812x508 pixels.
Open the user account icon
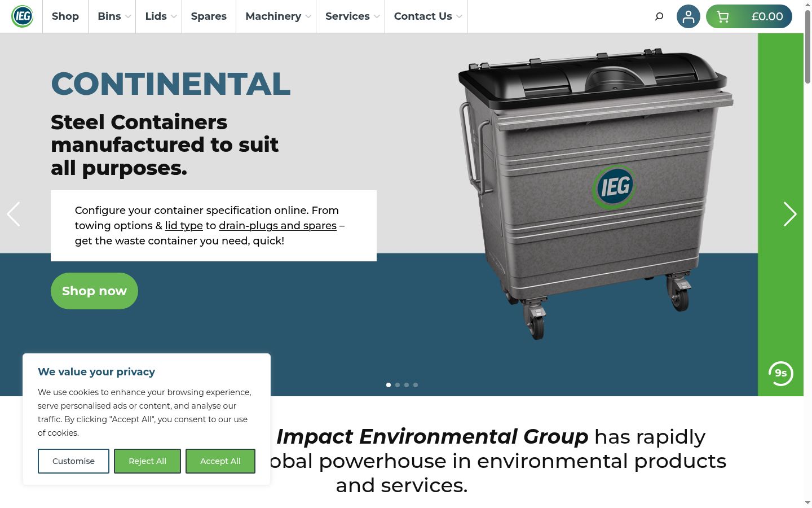[688, 16]
